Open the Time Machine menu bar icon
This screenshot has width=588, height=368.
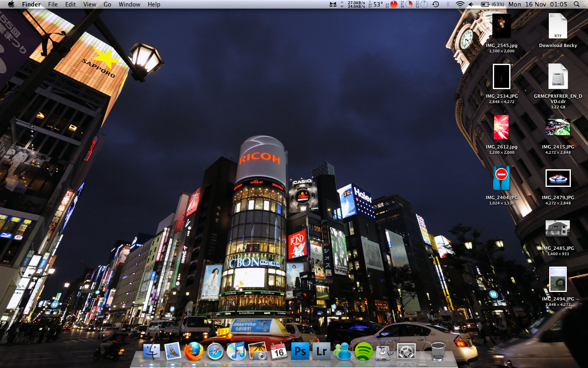pos(436,4)
